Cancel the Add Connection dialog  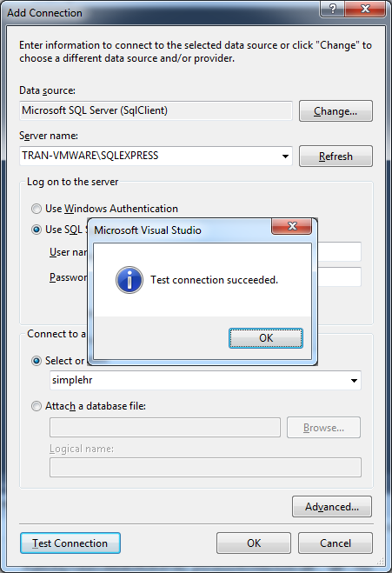pyautogui.click(x=336, y=543)
